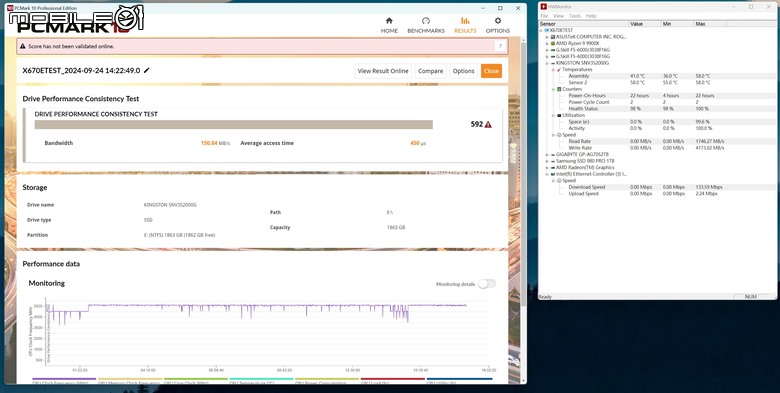
Task: Click the ASUSTeK motherboard icon in HWMonitor
Action: tap(553, 37)
